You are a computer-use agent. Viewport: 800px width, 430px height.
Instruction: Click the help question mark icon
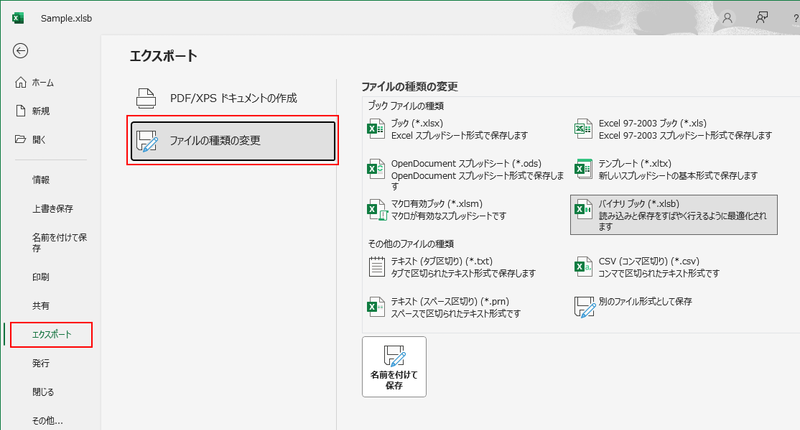pyautogui.click(x=795, y=18)
